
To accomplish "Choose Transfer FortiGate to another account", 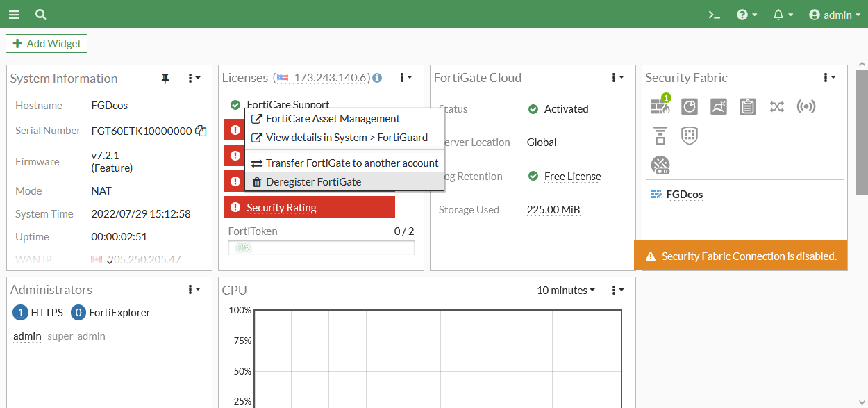I will (344, 163).
